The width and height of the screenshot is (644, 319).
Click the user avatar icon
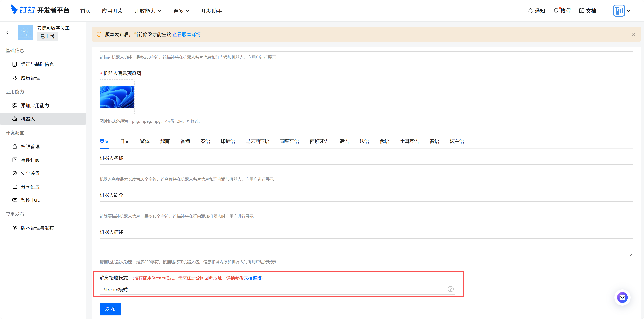pyautogui.click(x=619, y=10)
